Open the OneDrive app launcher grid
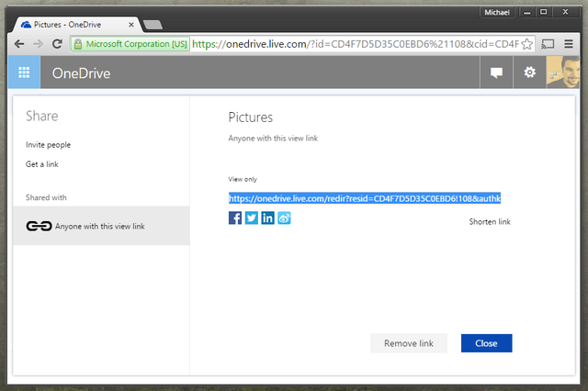 24,73
